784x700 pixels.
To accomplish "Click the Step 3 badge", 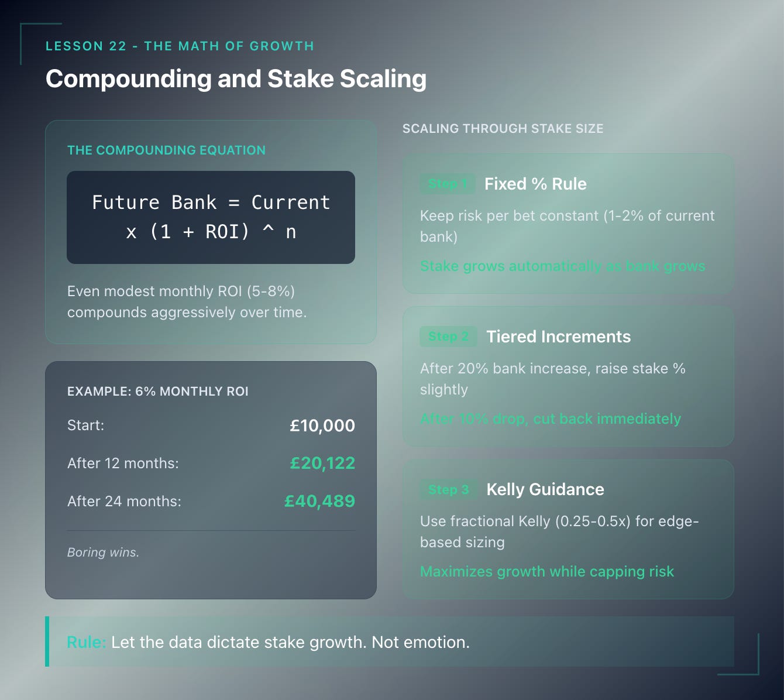I will pyautogui.click(x=449, y=489).
